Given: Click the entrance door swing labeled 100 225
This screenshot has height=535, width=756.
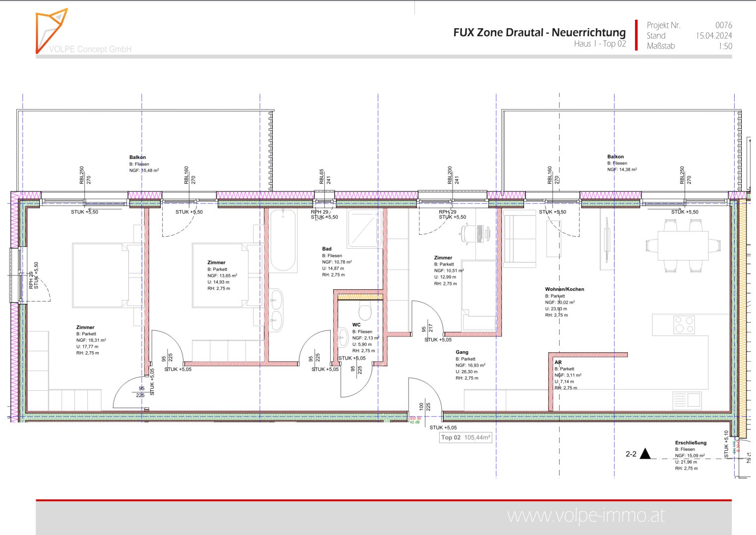Looking at the screenshot, I should click(425, 394).
